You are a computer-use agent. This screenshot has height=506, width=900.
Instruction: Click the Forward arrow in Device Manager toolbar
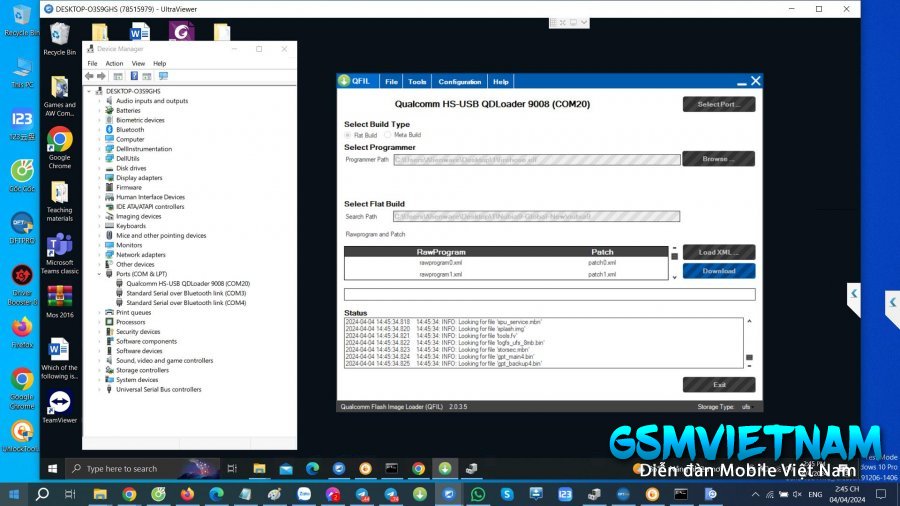coord(102,76)
